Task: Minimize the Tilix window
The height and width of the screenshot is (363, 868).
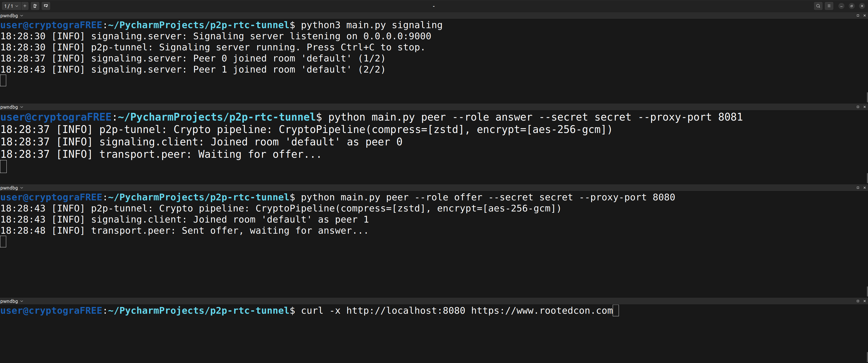Action: 841,6
